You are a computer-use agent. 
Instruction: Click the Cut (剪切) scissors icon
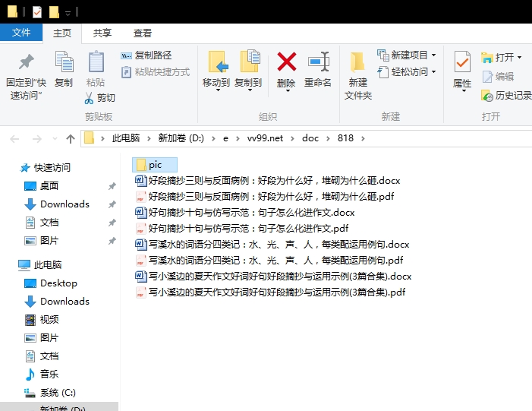click(89, 98)
